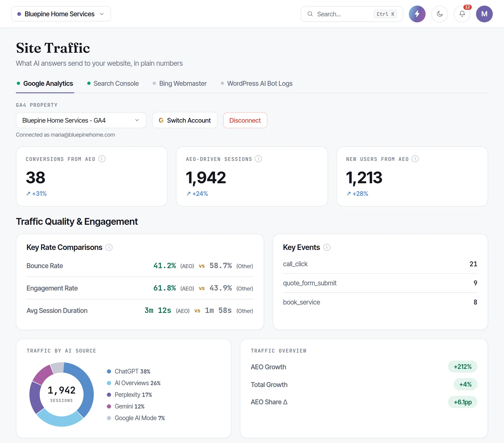
Task: Click the search magnifier icon
Action: click(310, 14)
